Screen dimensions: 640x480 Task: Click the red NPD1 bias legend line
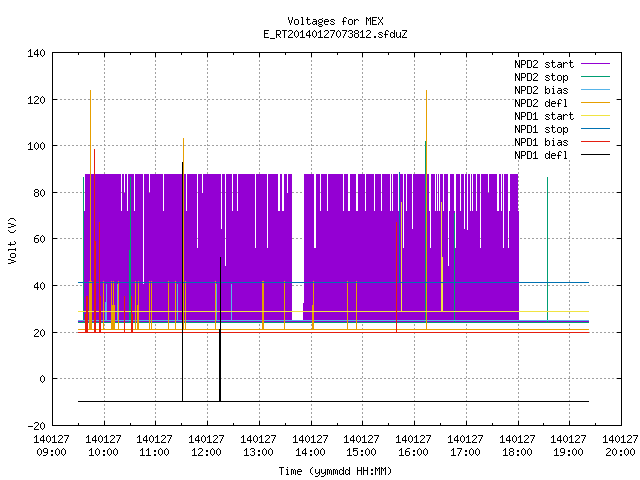(595, 142)
